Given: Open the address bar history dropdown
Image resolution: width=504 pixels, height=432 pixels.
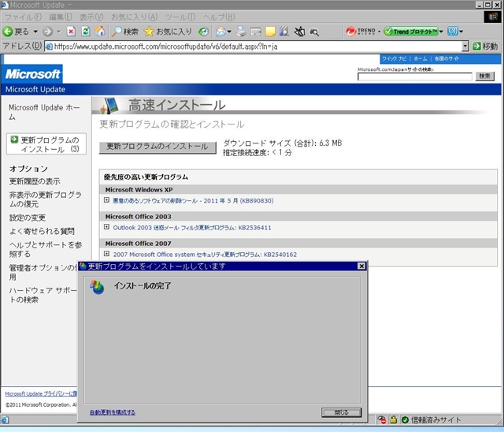Looking at the screenshot, I should coord(465,47).
